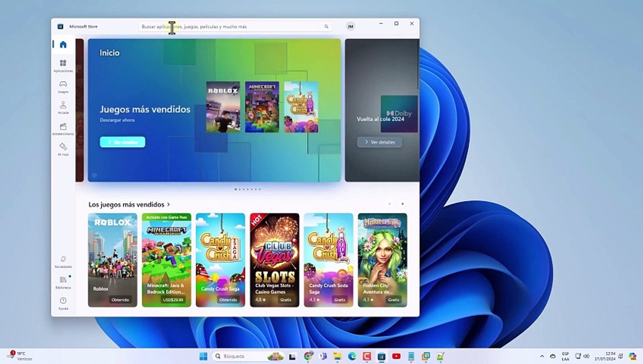Click the Microsoft Store logo in title bar
Image resolution: width=643 pixels, height=364 pixels.
60,26
